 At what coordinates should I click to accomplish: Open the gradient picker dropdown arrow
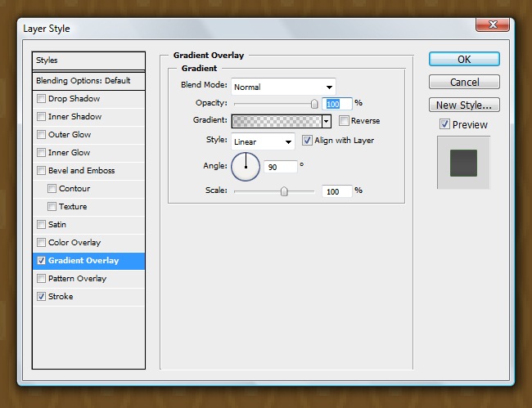pos(327,121)
